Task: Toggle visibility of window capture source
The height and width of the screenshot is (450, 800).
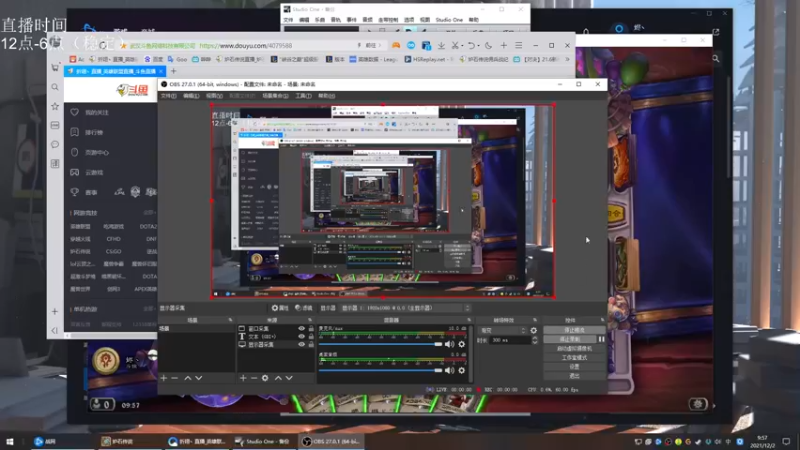Action: (x=301, y=329)
